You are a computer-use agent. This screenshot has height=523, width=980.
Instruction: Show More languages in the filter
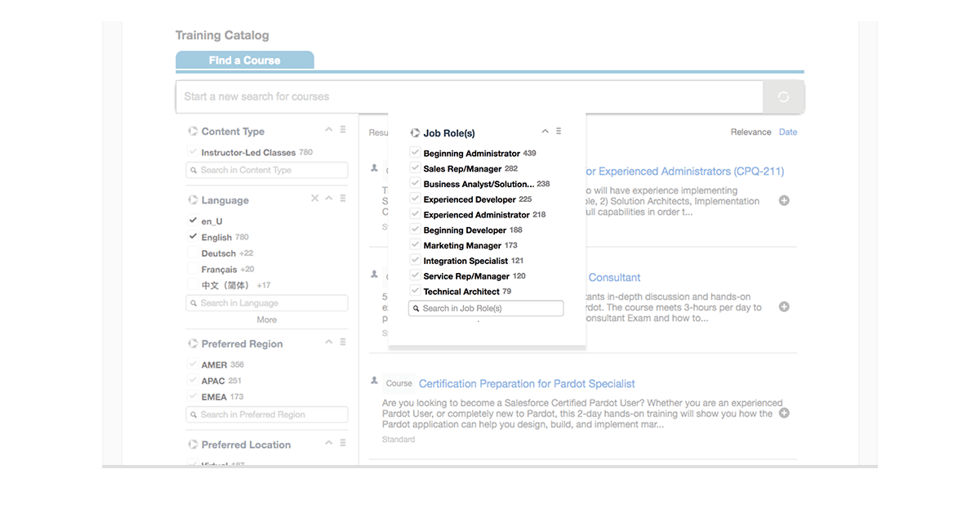pyautogui.click(x=266, y=320)
